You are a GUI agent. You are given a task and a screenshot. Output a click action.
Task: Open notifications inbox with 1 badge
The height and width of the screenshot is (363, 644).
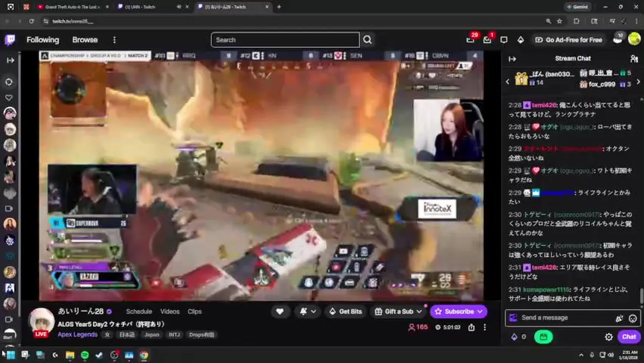click(x=487, y=40)
